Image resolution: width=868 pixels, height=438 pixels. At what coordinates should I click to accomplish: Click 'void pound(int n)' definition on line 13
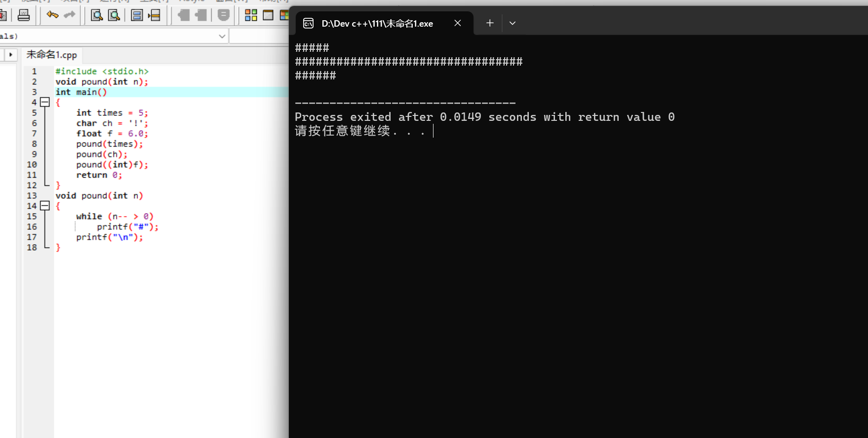[x=99, y=196]
